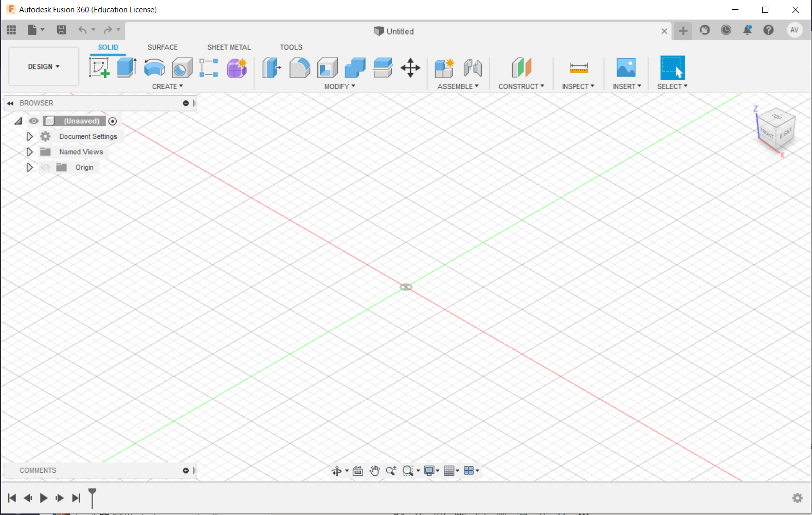Open the Inspect dropdown menu
Image resolution: width=812 pixels, height=515 pixels.
(x=578, y=86)
